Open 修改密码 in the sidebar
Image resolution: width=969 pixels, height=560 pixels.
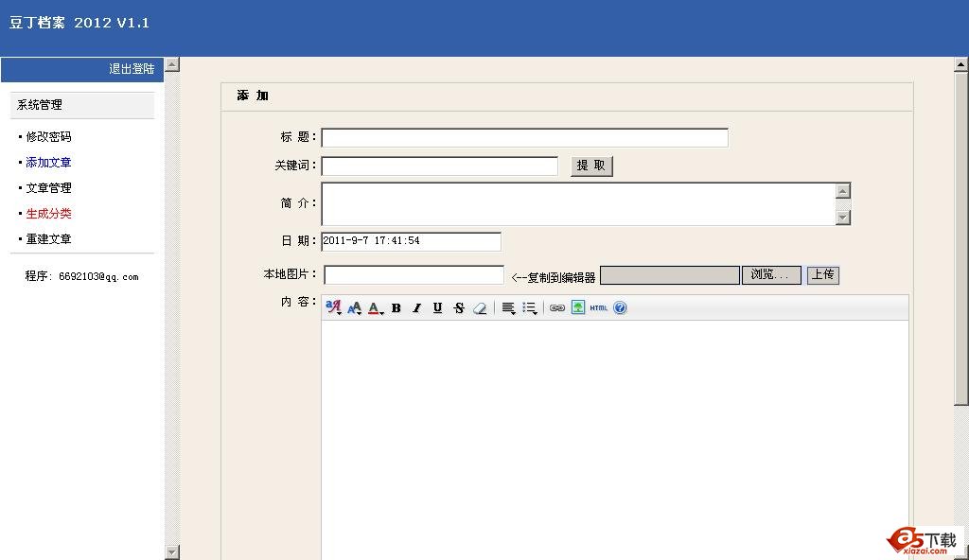click(48, 136)
